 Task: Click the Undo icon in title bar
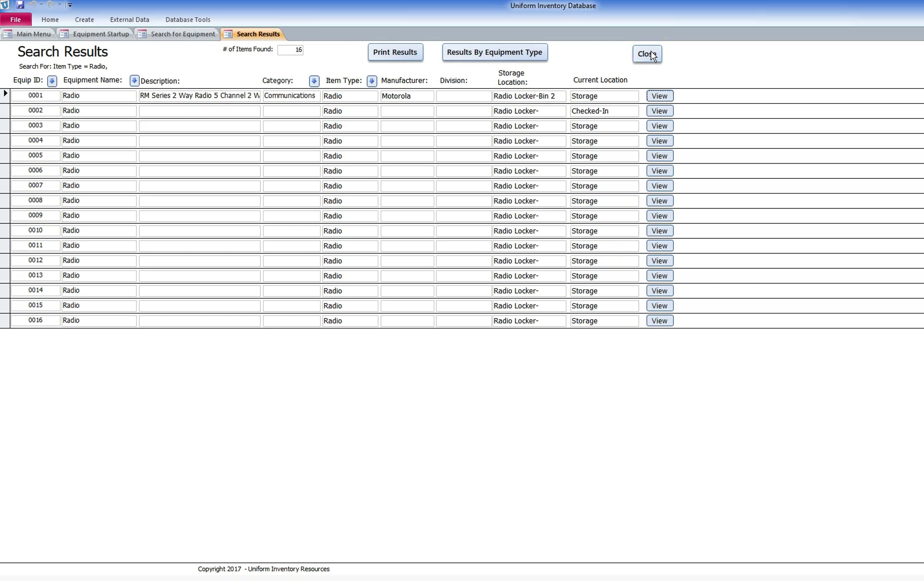[33, 5]
